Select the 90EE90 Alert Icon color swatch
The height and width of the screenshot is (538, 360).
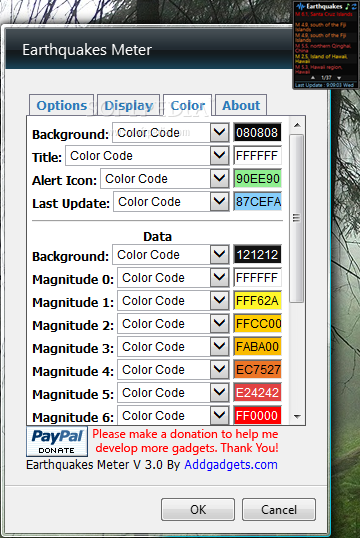coord(257,179)
